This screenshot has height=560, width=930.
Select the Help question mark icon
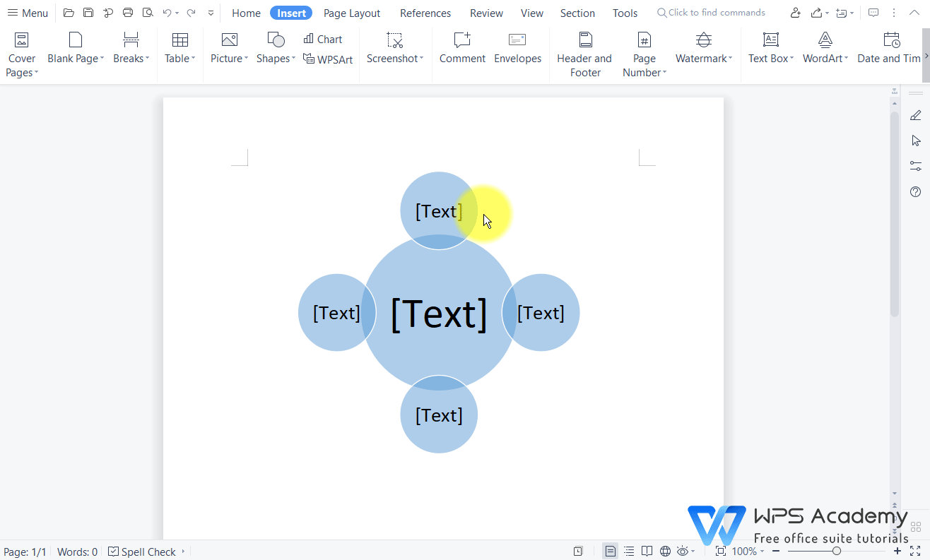[x=915, y=191]
